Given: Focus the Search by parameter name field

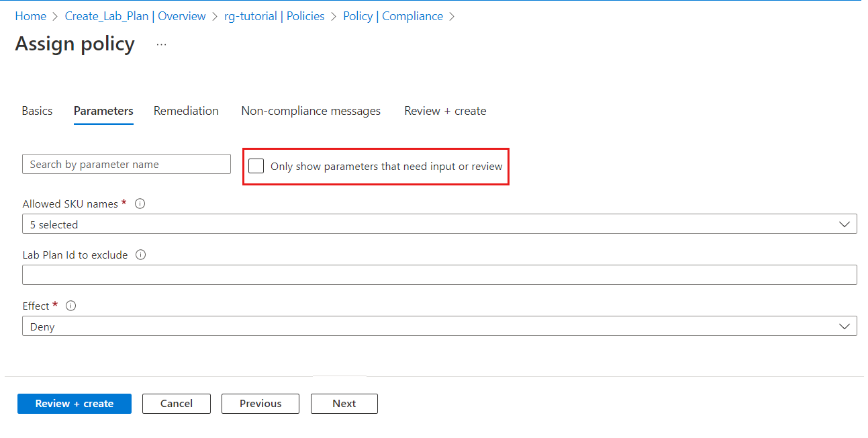Looking at the screenshot, I should click(126, 164).
